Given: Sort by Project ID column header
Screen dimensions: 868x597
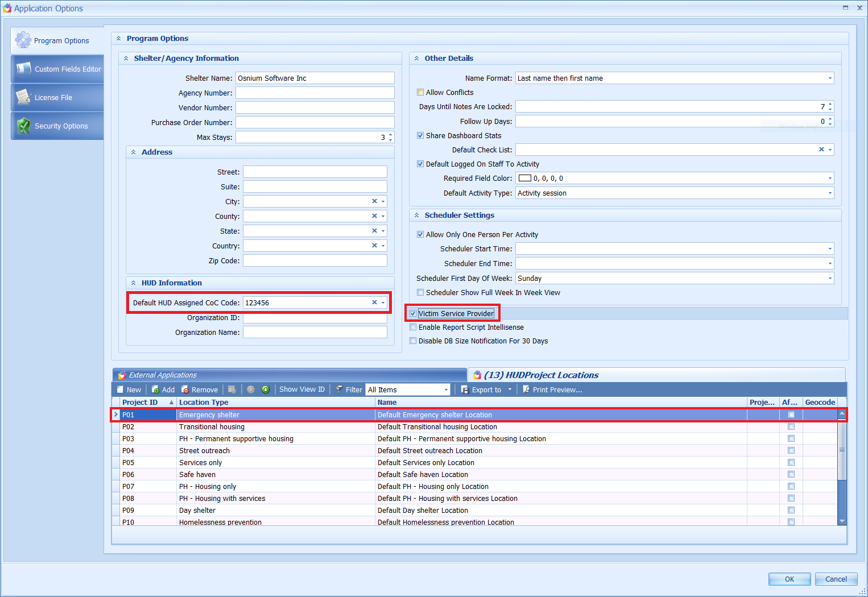Looking at the screenshot, I should [x=148, y=402].
